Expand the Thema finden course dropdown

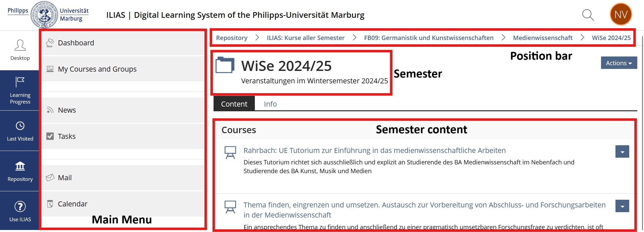tap(622, 206)
